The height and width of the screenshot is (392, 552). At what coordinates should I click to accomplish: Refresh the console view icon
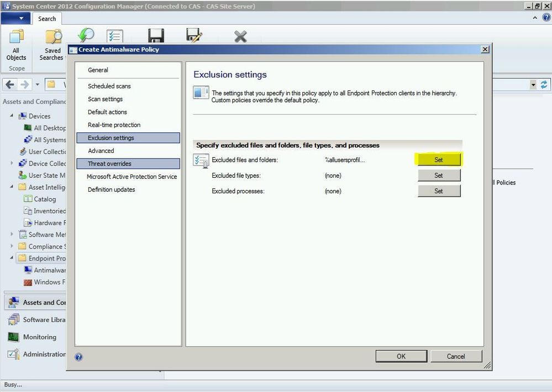544,84
